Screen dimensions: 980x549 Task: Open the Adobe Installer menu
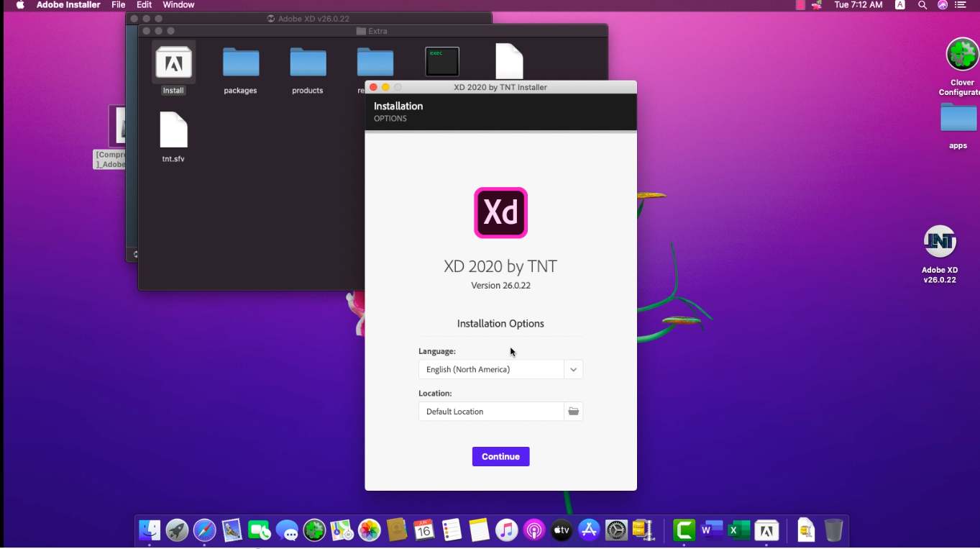click(69, 5)
